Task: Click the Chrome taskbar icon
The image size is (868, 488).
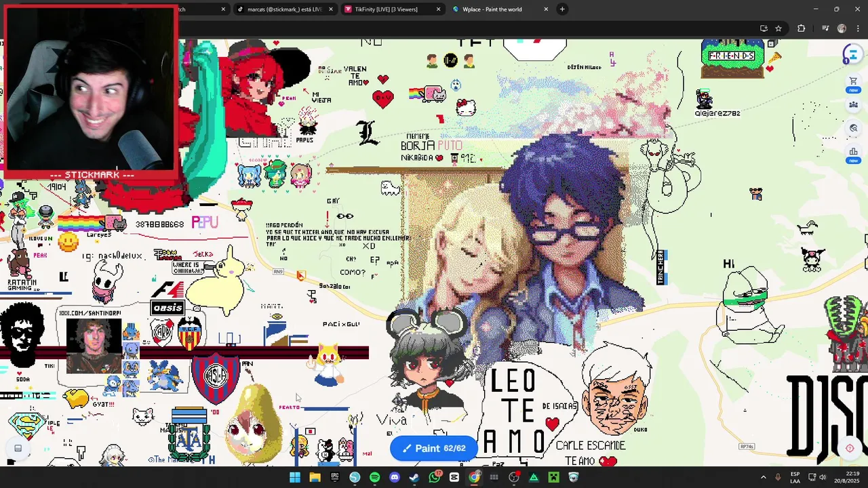Action: coord(474,477)
